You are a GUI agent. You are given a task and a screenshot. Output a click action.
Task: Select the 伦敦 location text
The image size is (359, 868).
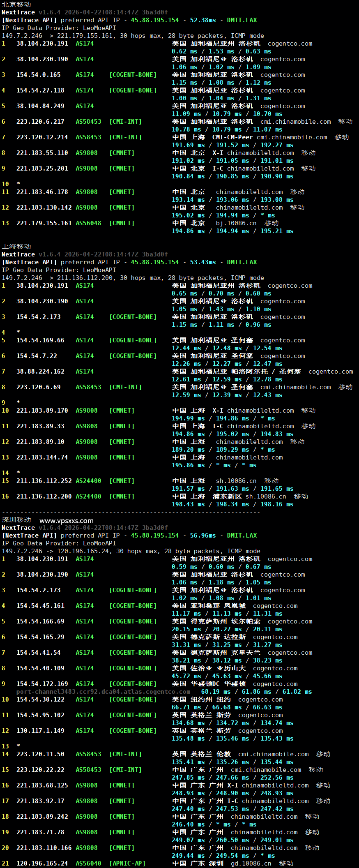[x=223, y=754]
